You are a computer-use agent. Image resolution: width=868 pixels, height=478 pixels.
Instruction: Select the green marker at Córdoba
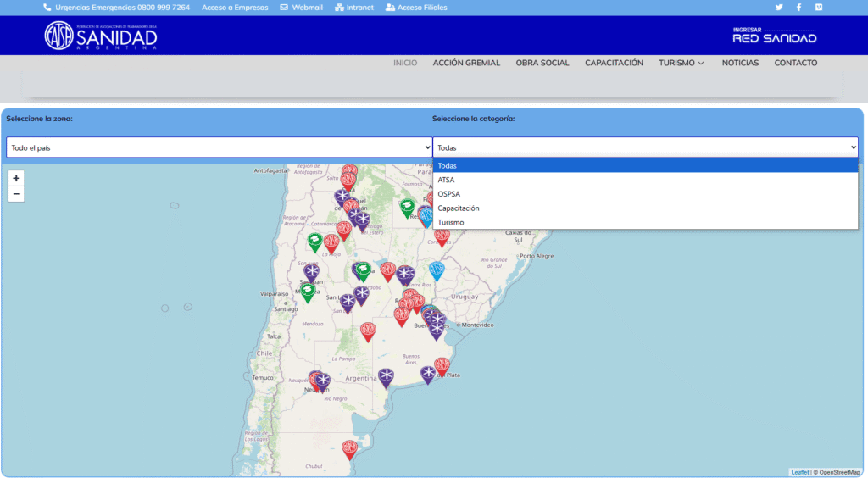[x=364, y=272]
